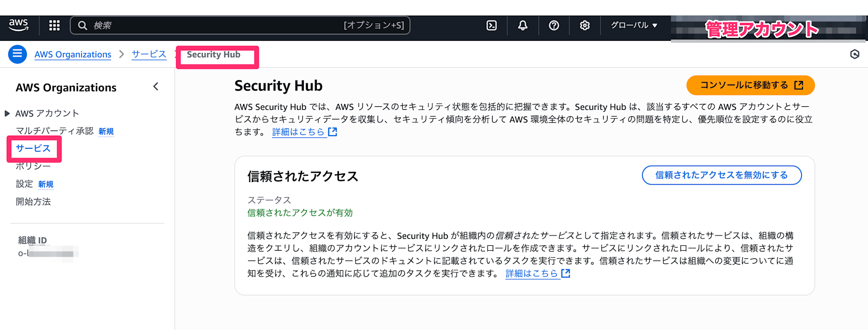This screenshot has width=868, height=330.
Task: Open the 詳細はこちら link in the trusted access panel
Action: coord(538,274)
